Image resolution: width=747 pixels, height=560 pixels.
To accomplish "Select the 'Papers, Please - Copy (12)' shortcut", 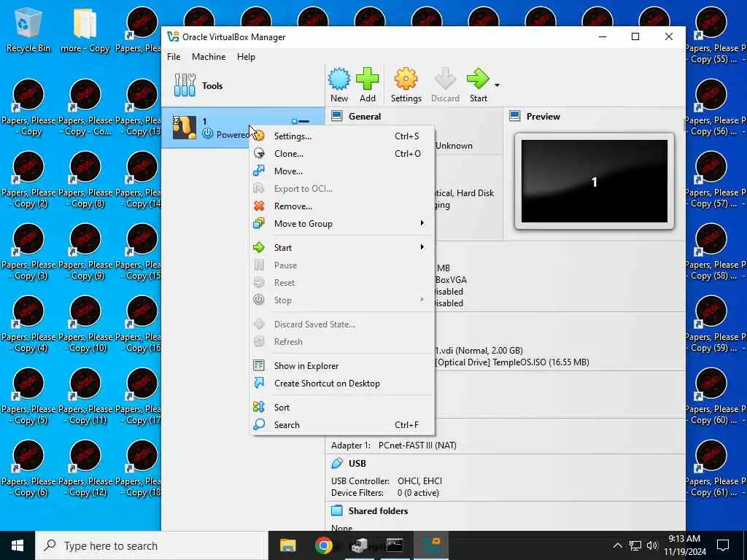I will point(85,469).
